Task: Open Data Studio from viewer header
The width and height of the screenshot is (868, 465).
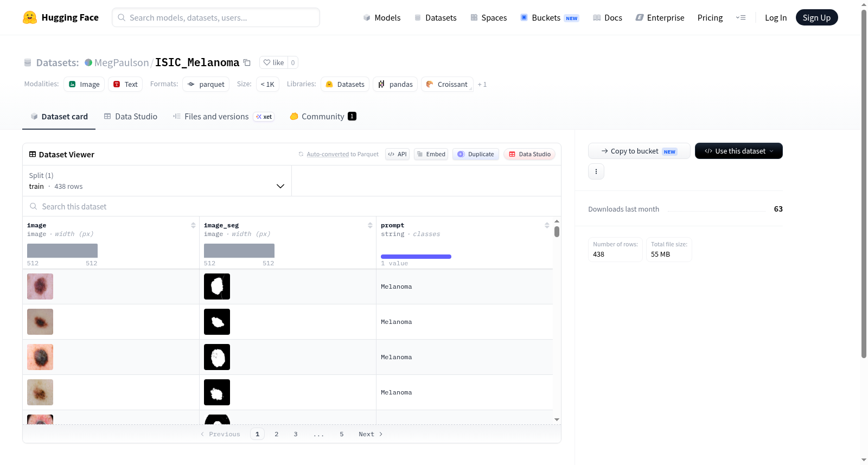Action: click(x=529, y=154)
